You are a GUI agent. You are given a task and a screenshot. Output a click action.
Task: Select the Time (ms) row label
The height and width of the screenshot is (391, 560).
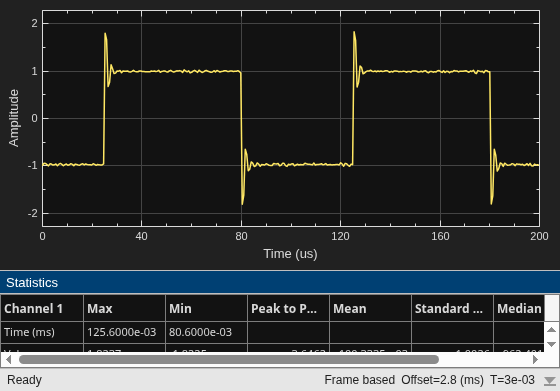[29, 332]
